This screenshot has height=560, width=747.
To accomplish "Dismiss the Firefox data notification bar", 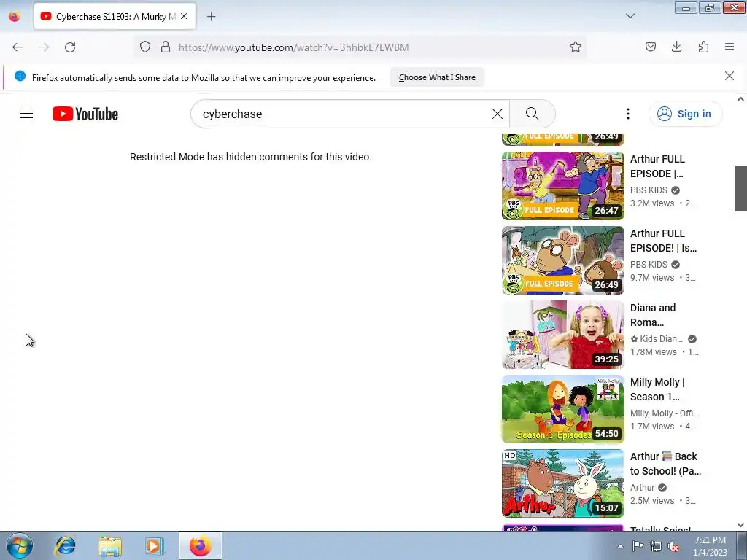I will point(729,76).
